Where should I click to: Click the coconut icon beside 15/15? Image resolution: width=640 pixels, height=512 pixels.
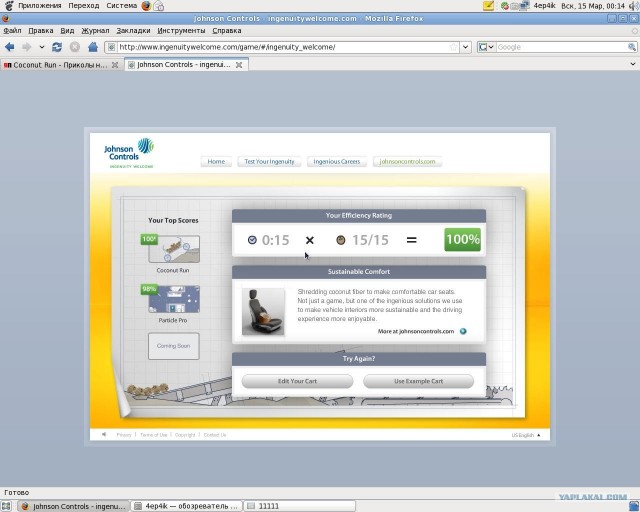(341, 240)
